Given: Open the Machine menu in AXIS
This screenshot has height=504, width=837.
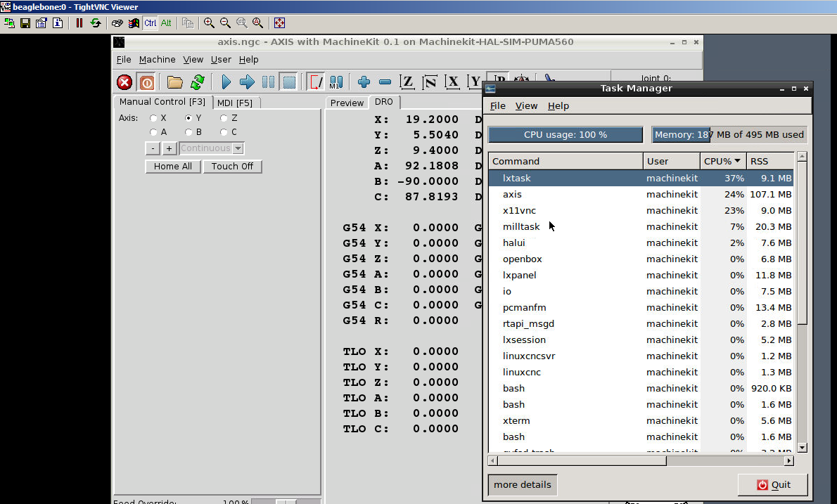Looking at the screenshot, I should pos(157,60).
